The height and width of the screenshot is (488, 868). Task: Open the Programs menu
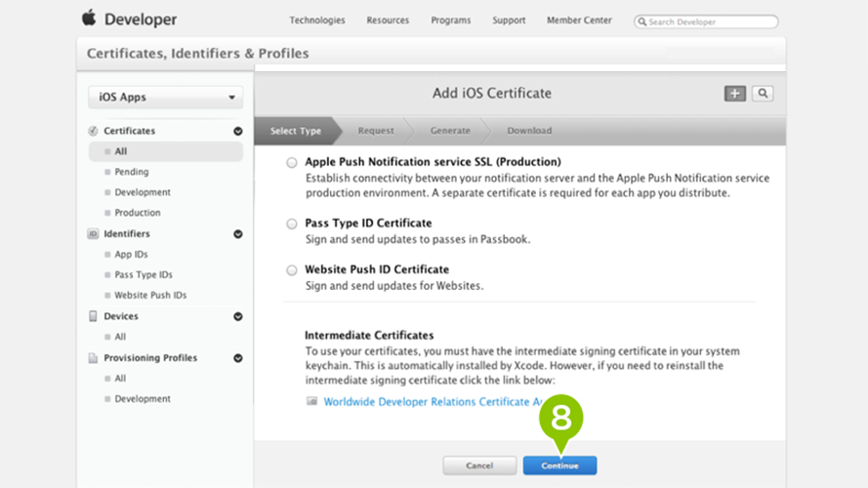point(451,20)
